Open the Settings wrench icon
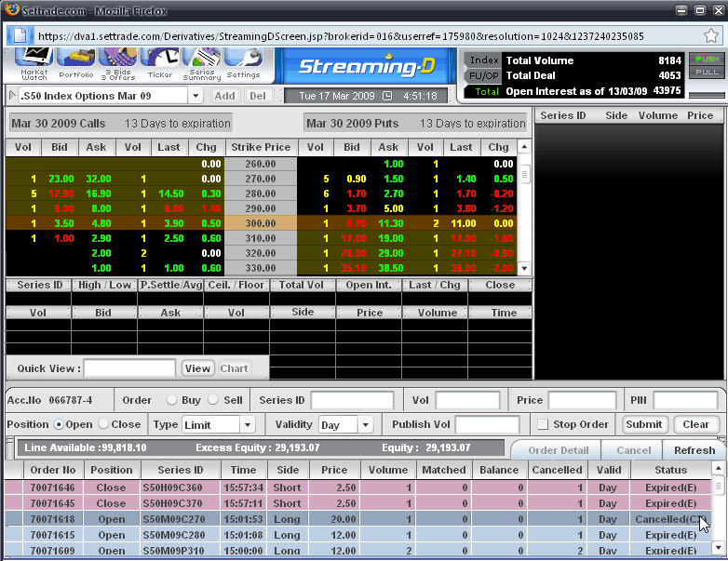This screenshot has width=728, height=561. point(243,62)
